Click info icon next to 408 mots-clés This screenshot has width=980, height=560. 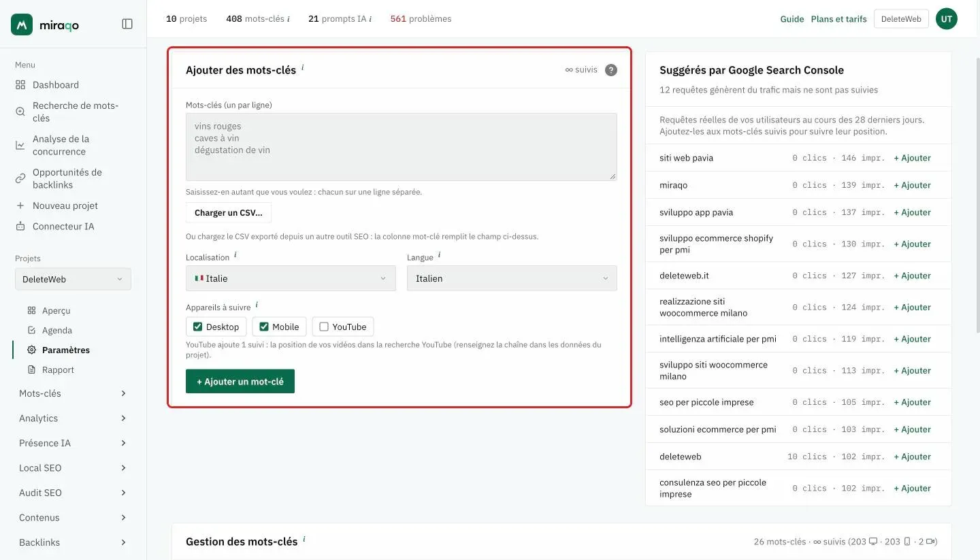(x=289, y=19)
